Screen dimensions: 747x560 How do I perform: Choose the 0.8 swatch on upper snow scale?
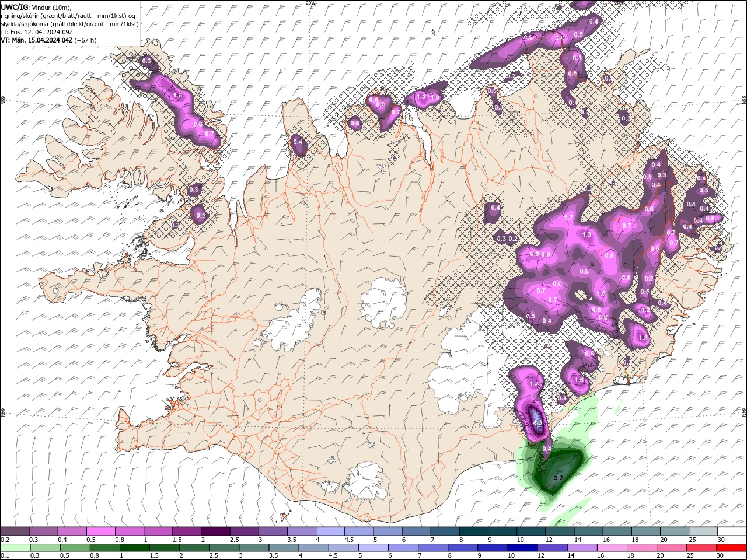(x=129, y=531)
